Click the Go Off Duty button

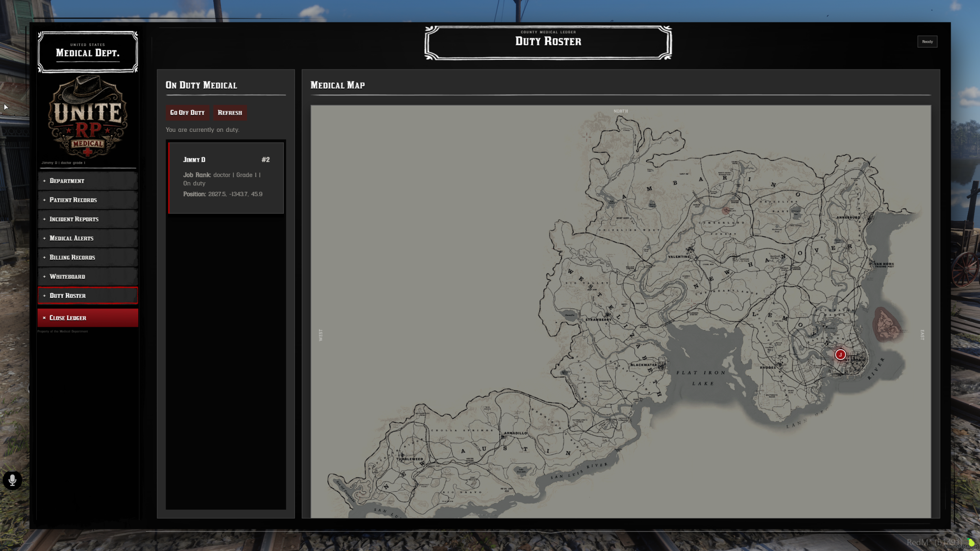point(187,113)
